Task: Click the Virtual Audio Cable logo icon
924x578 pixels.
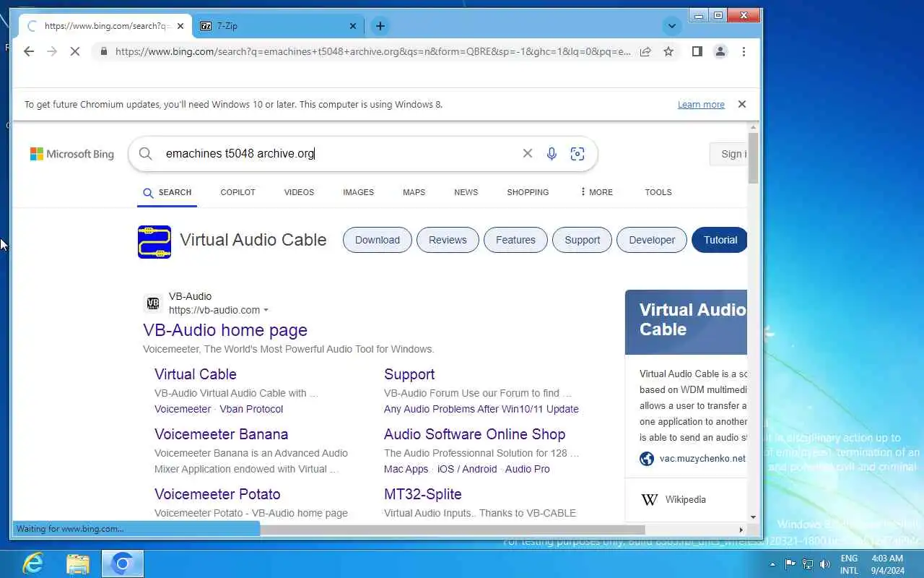Action: click(x=154, y=241)
